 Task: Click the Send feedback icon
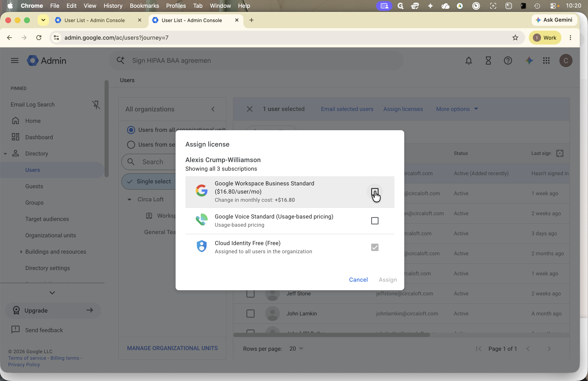pyautogui.click(x=16, y=330)
